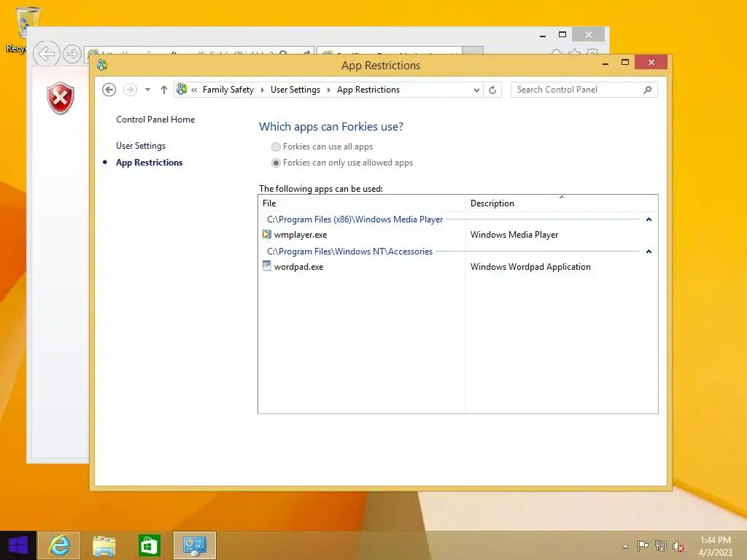Open Internet Explorer from the taskbar
This screenshot has height=560, width=747.
point(59,545)
